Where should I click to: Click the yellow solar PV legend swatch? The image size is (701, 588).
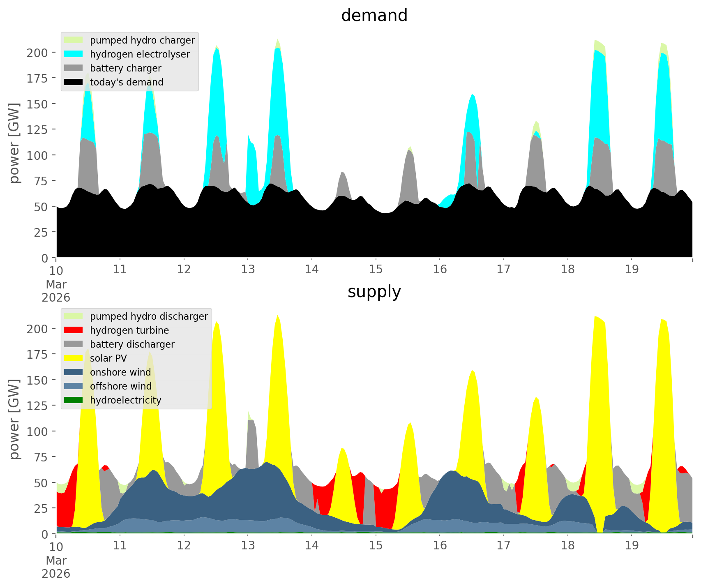[x=74, y=358]
